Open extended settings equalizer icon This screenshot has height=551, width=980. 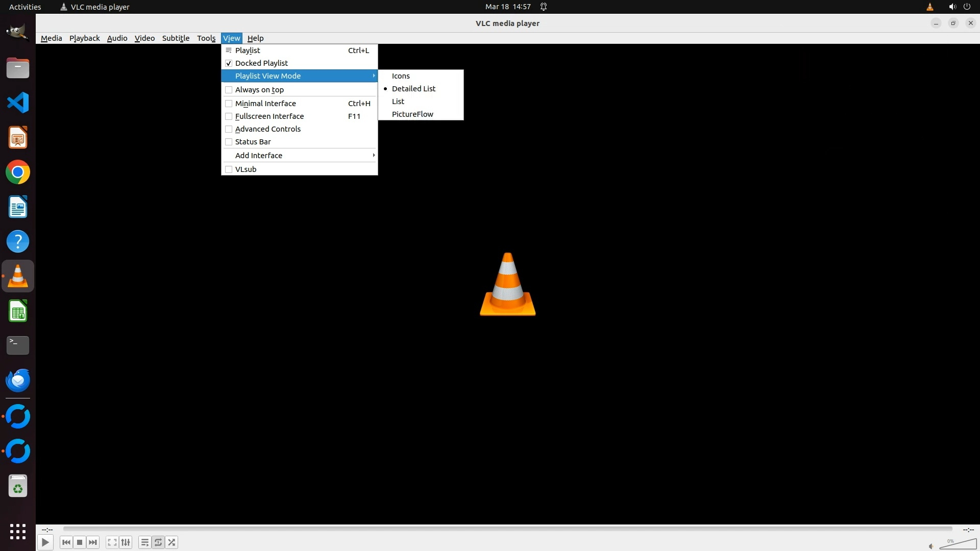click(x=126, y=542)
